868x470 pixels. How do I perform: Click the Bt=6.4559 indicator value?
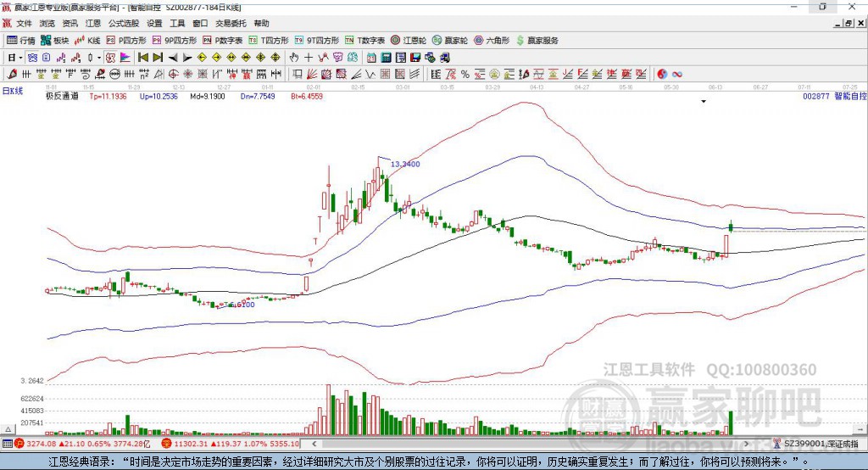pyautogui.click(x=307, y=97)
